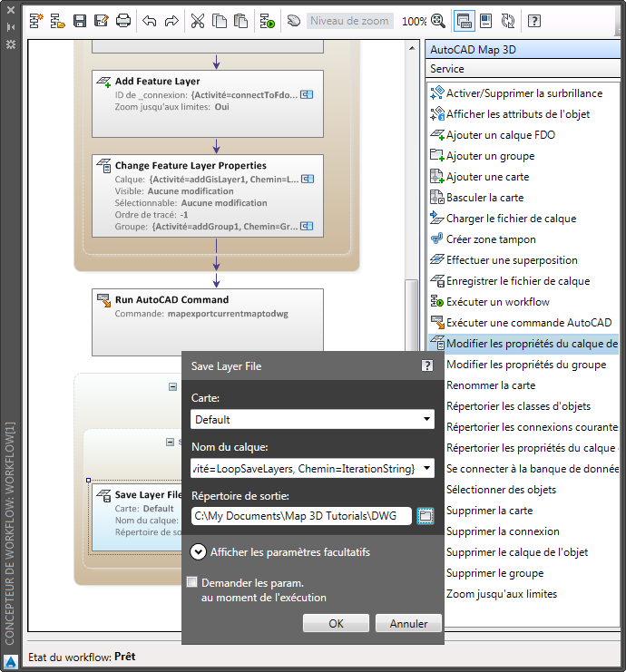Image resolution: width=626 pixels, height=672 pixels.
Task: Click the Save Layer File activity on the canvas
Action: [137, 518]
